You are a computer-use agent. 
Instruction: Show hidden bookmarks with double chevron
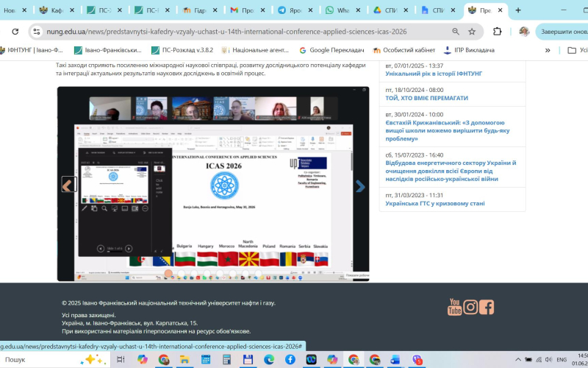[x=548, y=50]
